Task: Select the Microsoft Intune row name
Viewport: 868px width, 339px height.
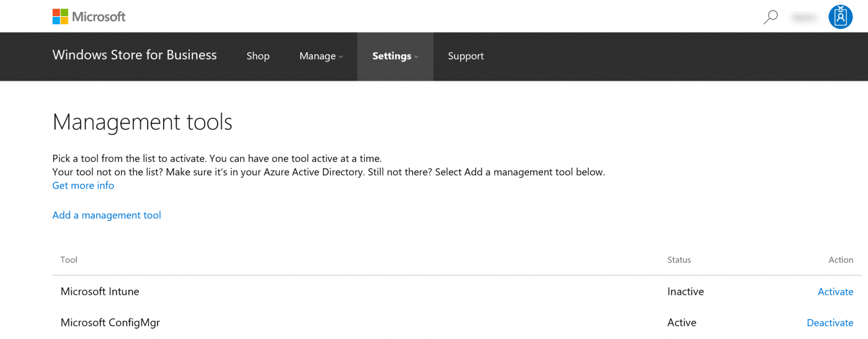Action: [x=100, y=292]
